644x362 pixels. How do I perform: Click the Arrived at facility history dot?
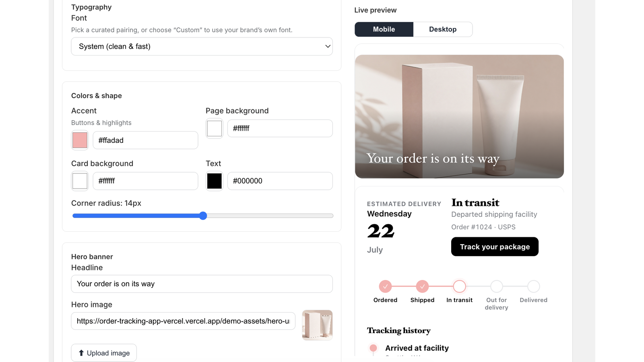pyautogui.click(x=373, y=348)
